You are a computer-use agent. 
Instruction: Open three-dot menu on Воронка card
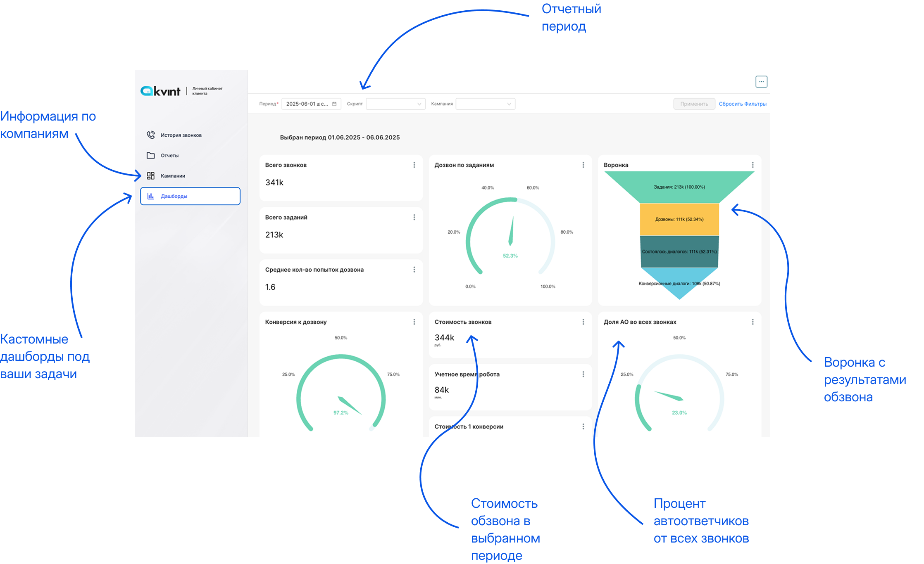pos(753,165)
